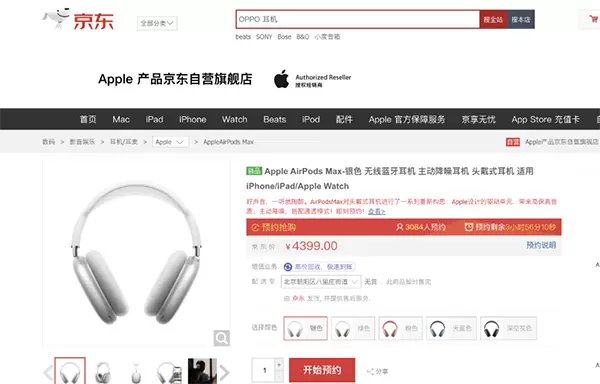This screenshot has width=600, height=384.
Task: Expand the all categories dropdown
Action: 157,23
